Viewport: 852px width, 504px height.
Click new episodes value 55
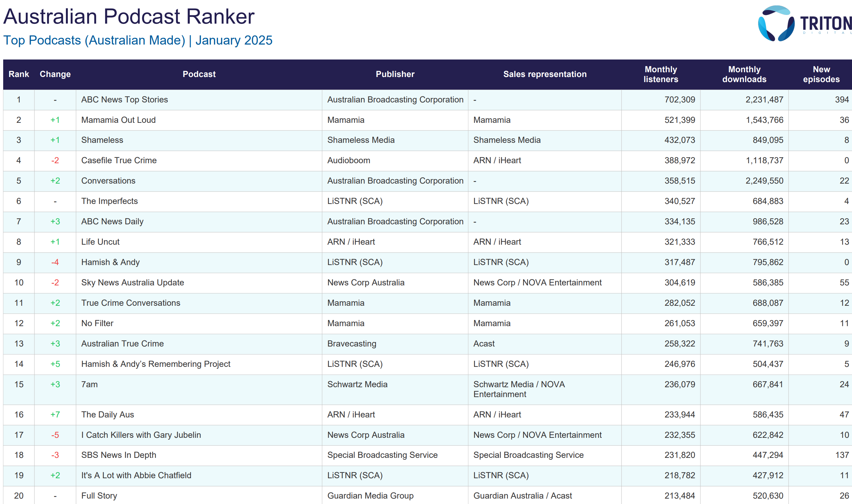point(844,283)
